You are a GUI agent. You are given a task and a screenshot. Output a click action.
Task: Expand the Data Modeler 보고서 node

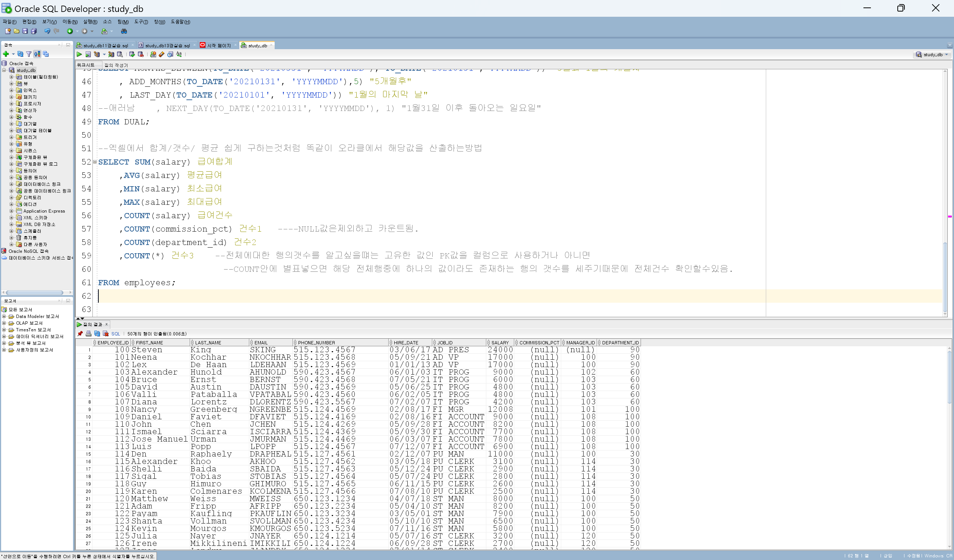(4, 316)
